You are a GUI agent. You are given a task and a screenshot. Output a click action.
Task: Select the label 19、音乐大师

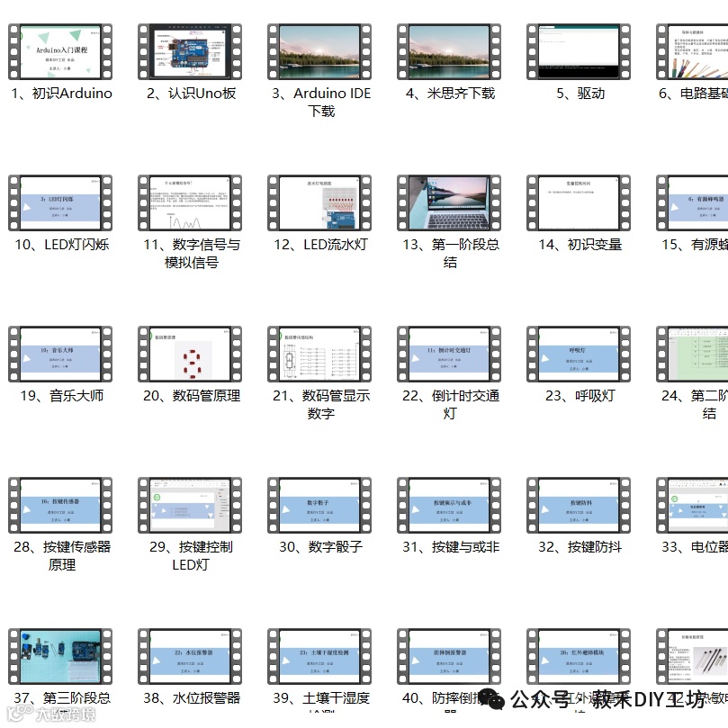[62, 396]
